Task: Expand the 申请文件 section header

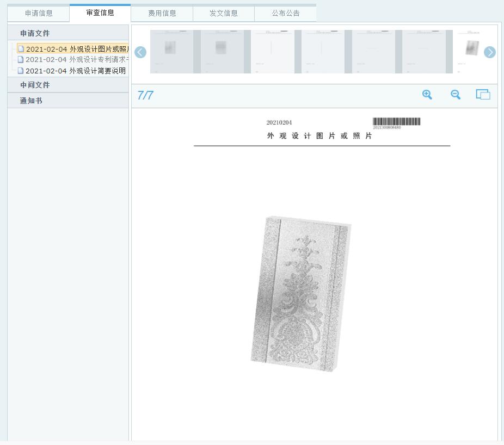Action: coord(35,34)
